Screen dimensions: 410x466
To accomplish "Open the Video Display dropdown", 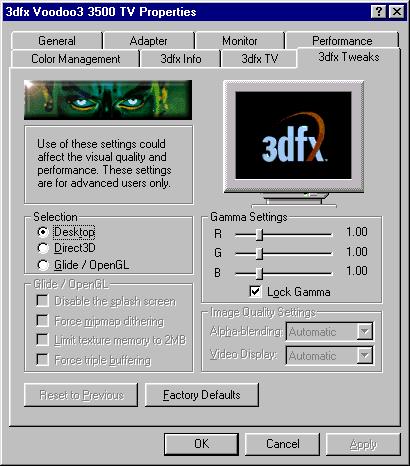I will click(329, 356).
